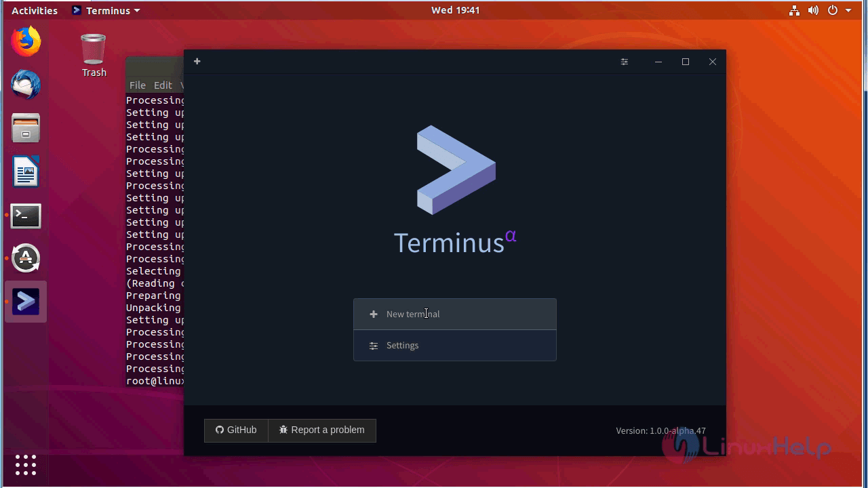
Task: Expand the system menu arrow
Action: click(x=848, y=10)
